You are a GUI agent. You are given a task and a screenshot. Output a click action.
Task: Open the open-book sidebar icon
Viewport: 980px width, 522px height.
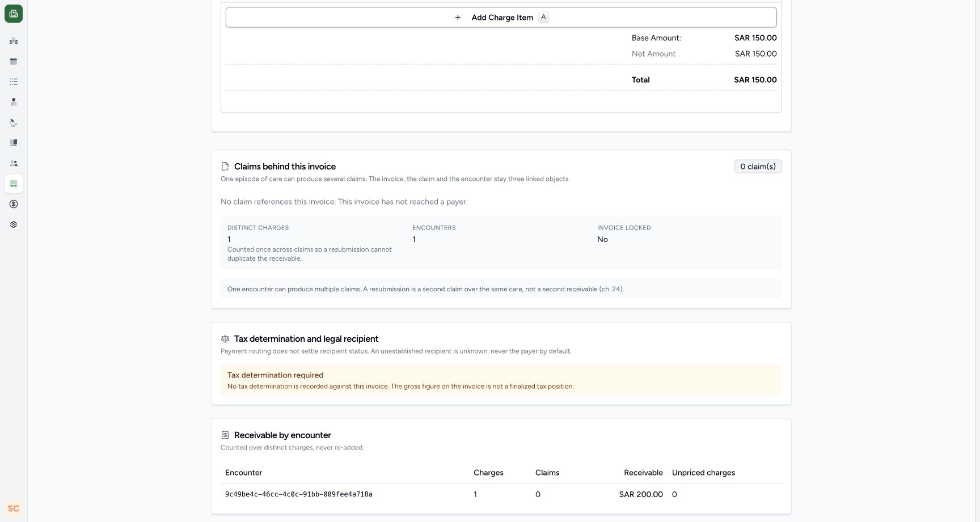(14, 143)
